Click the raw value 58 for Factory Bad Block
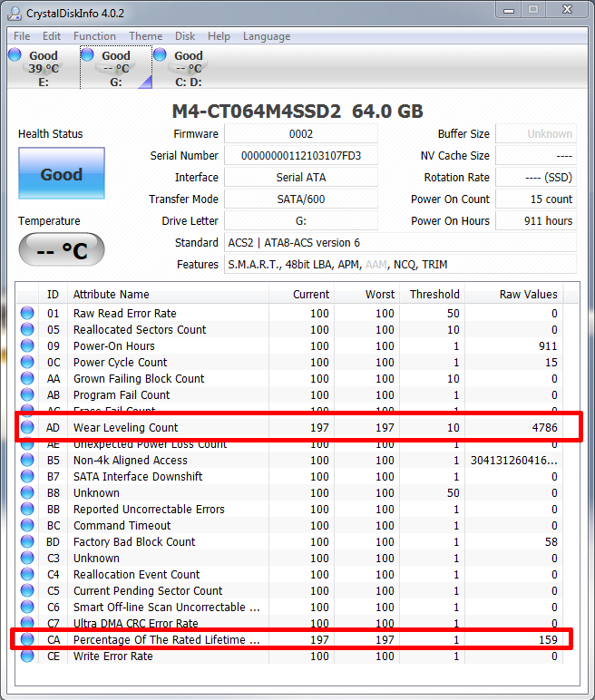Viewport: 595px width, 700px height. click(x=551, y=542)
